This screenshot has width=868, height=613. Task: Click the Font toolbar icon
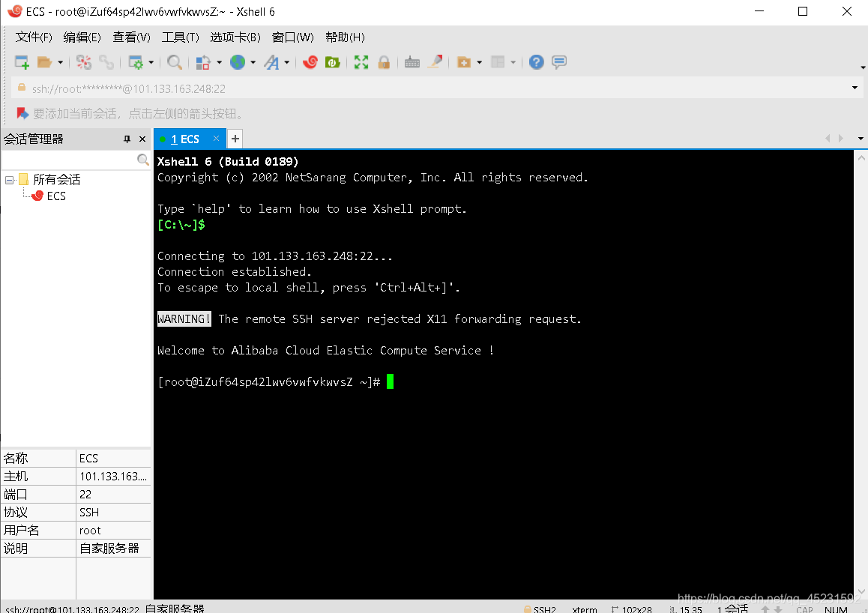271,62
